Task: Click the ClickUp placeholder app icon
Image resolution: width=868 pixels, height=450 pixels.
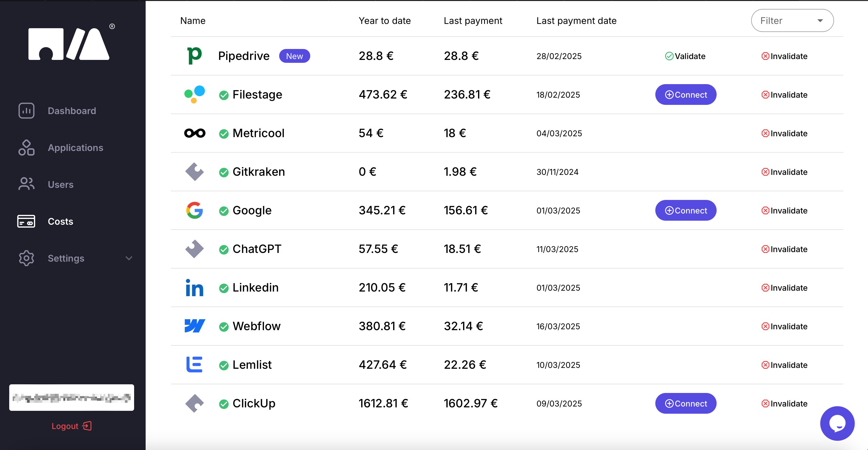Action: coord(195,403)
